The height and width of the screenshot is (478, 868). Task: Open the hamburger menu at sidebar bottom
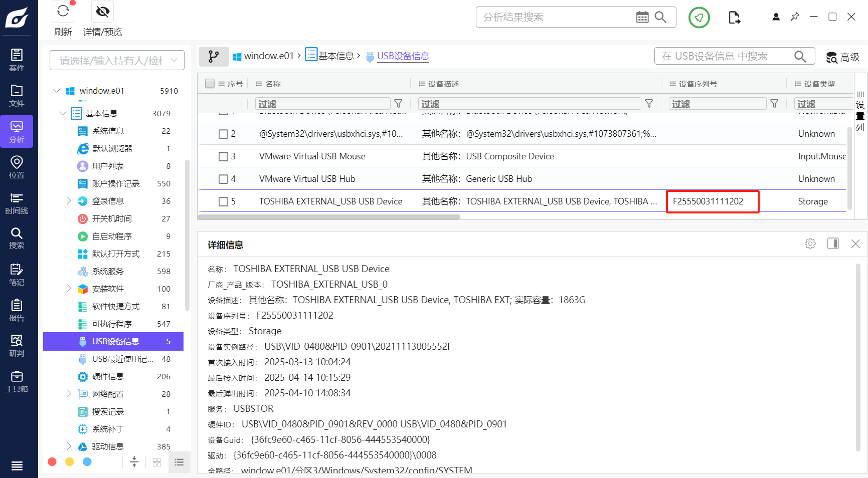click(x=17, y=466)
